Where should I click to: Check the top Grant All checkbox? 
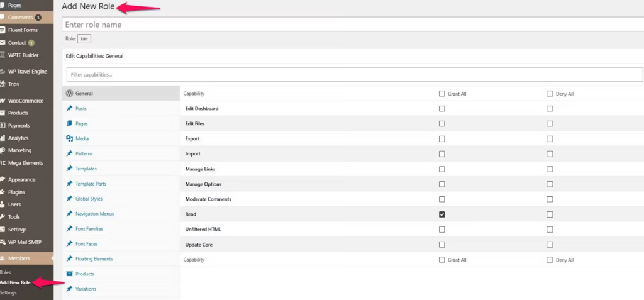[442, 94]
